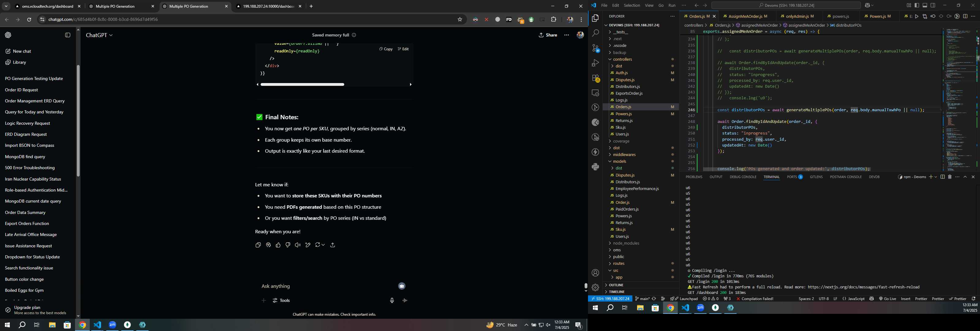
Task: Edit response in canvas icon
Action: click(x=308, y=245)
